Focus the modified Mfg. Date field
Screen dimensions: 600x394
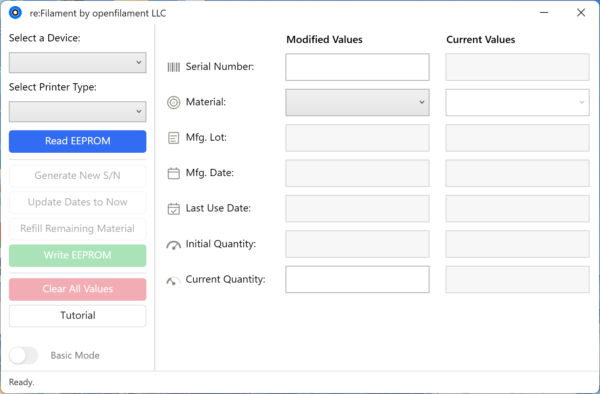coord(357,173)
